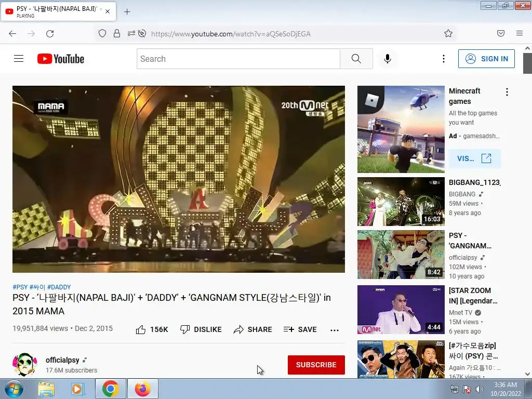Open the Minecraft games ad thumbnail
Viewport: 532px width, 399px height.
(x=401, y=129)
